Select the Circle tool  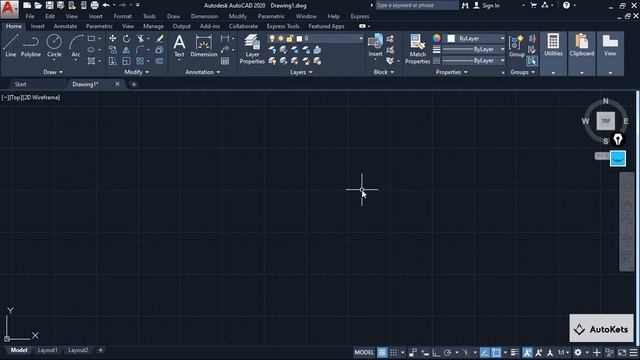click(x=54, y=45)
